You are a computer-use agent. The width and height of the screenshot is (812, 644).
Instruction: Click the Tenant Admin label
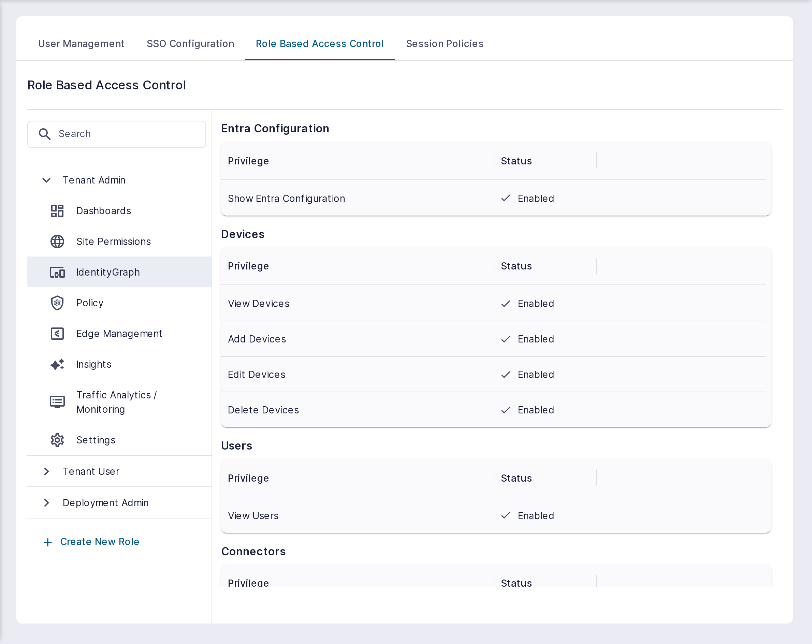[94, 180]
